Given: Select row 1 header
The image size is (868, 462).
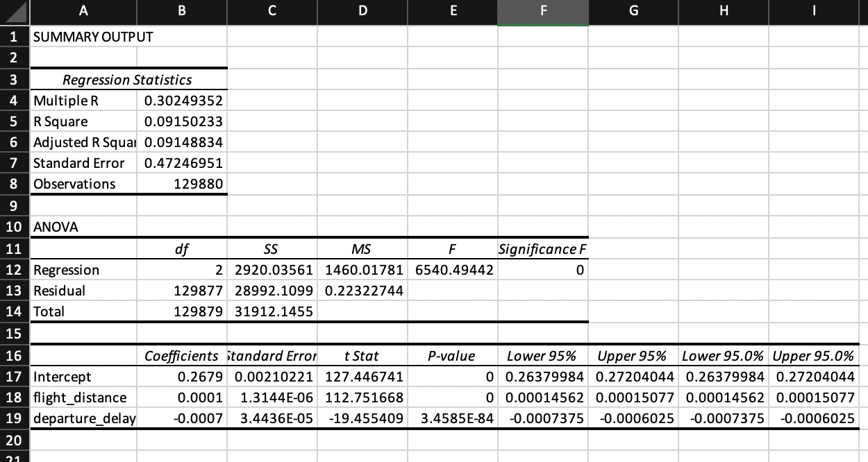Looking at the screenshot, I should [x=15, y=37].
